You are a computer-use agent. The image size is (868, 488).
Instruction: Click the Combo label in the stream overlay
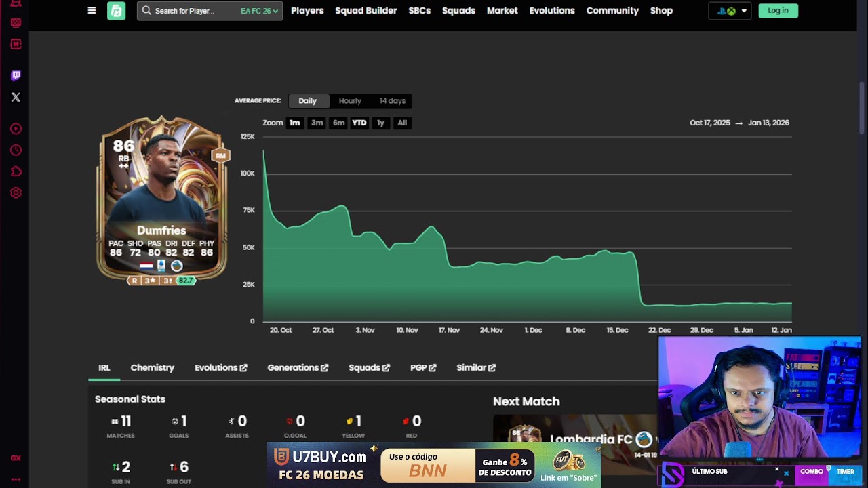(x=812, y=472)
